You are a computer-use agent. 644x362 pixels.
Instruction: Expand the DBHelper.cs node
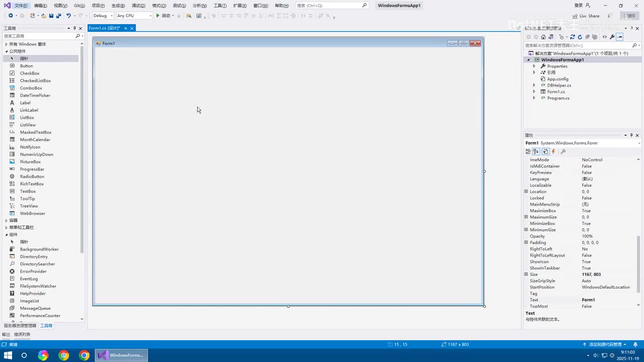coord(534,85)
